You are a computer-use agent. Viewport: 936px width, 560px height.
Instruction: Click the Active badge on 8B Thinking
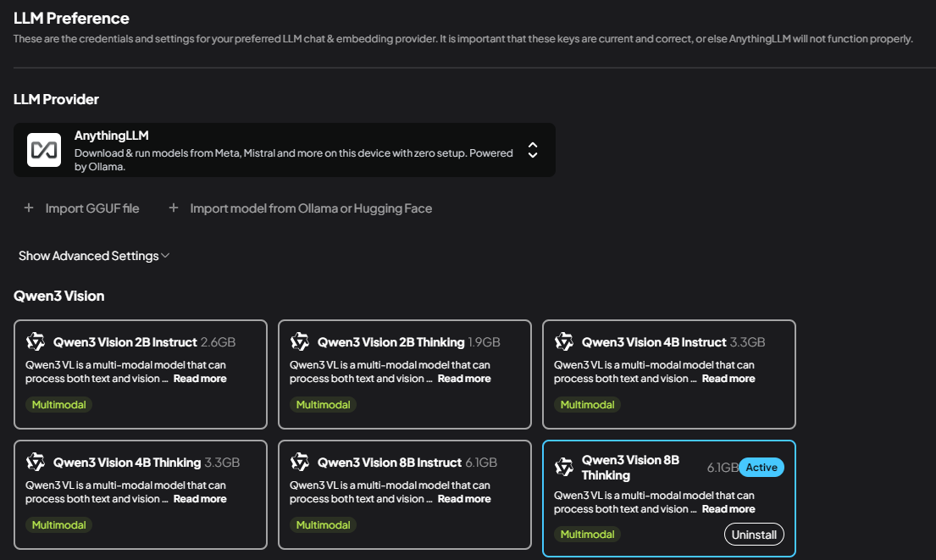[762, 468]
